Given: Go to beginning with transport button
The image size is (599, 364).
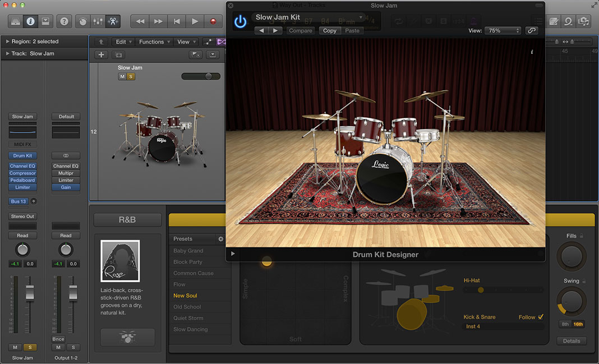Looking at the screenshot, I should [177, 21].
